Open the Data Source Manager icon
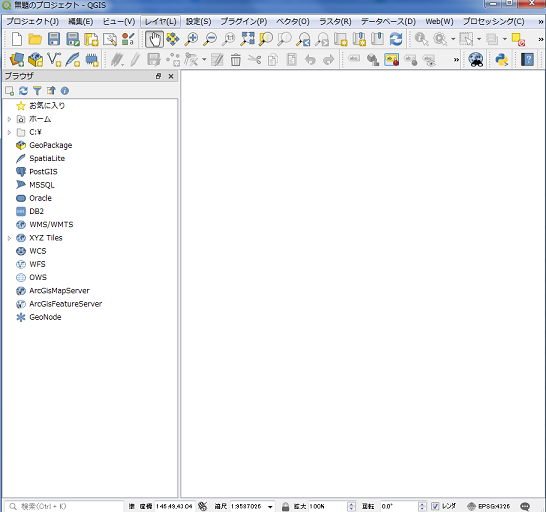 point(17,60)
